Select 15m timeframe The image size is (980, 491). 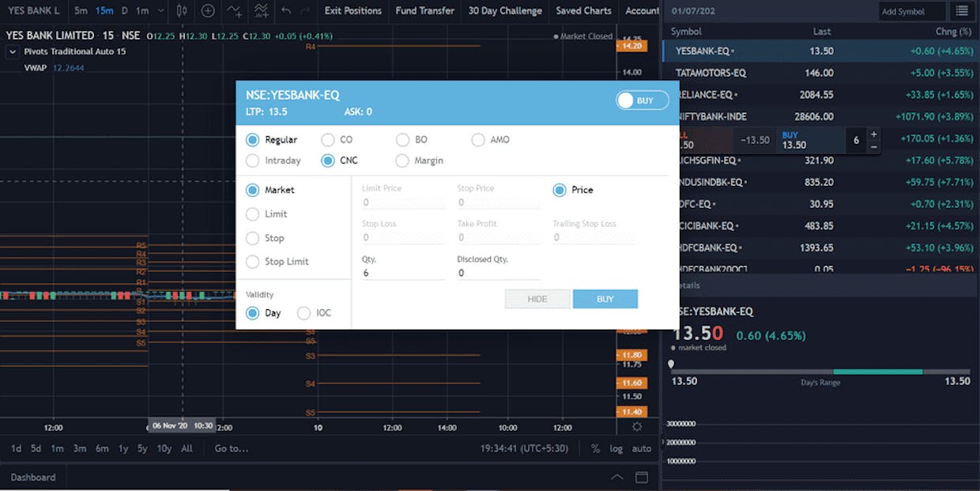pyautogui.click(x=104, y=11)
